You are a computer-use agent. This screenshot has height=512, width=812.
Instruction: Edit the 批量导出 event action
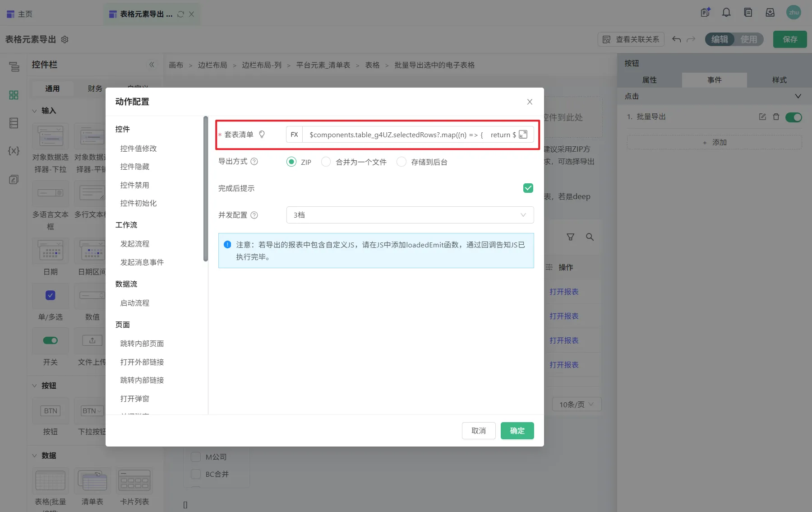[762, 117]
